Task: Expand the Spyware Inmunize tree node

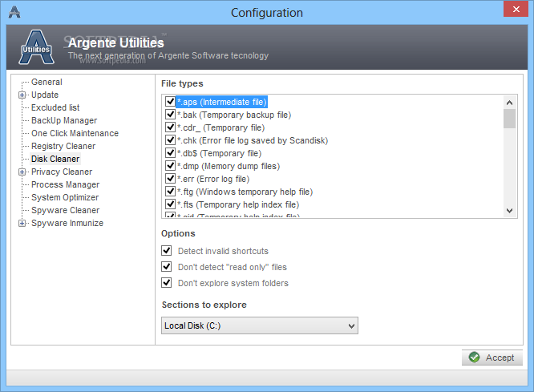Action: 22,224
